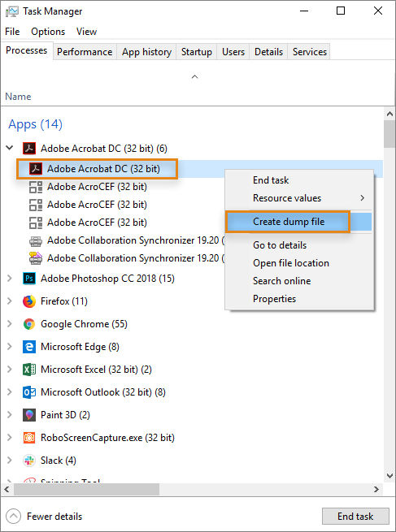Expand the Firefox process group
The width and height of the screenshot is (396, 532).
pos(10,301)
